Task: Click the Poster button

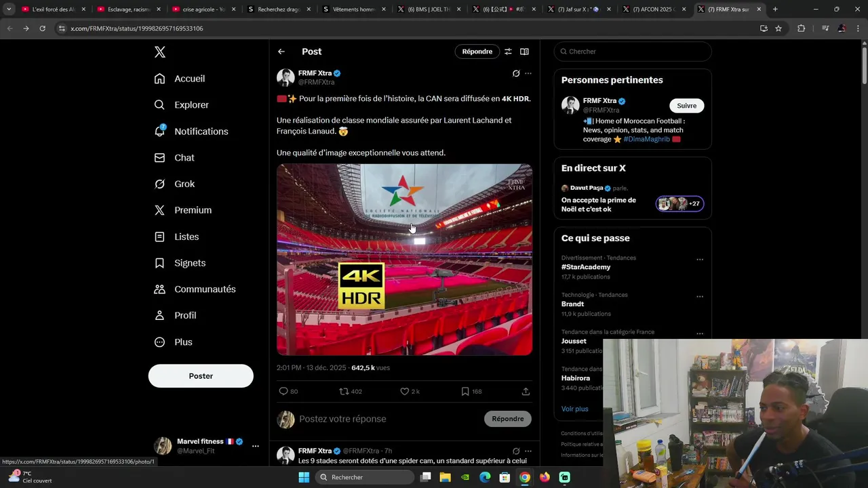Action: (x=201, y=376)
